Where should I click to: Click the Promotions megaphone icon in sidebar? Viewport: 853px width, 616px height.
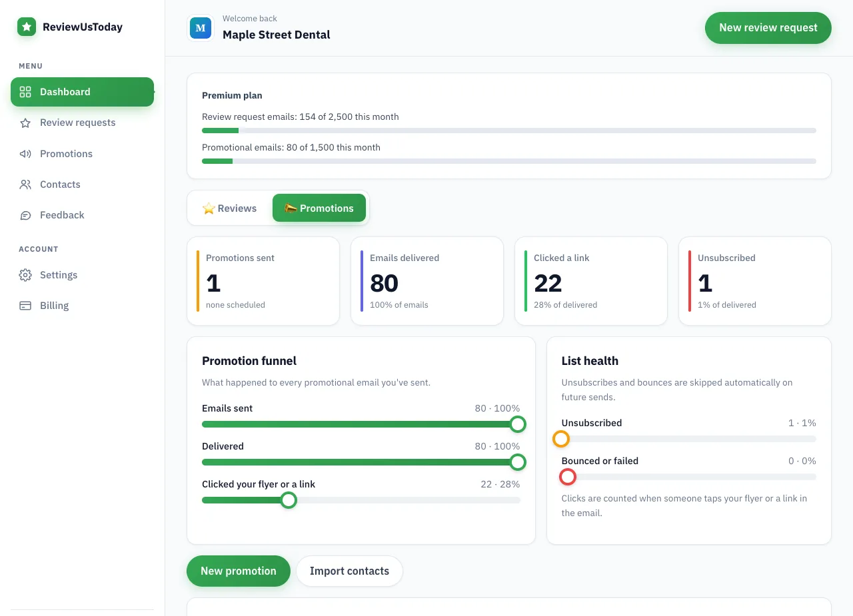(25, 154)
